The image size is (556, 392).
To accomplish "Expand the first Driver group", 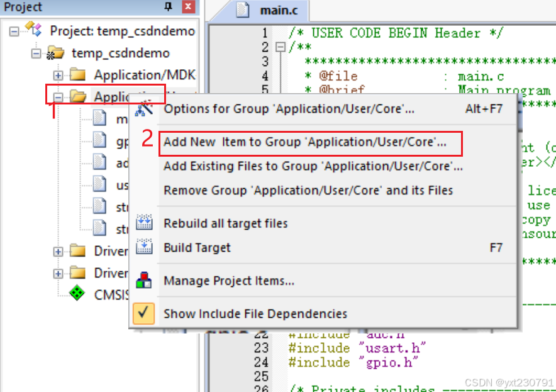I will [x=58, y=252].
